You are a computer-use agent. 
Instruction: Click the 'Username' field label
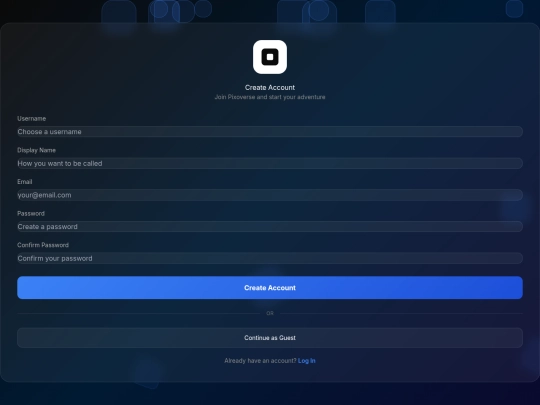(31, 118)
